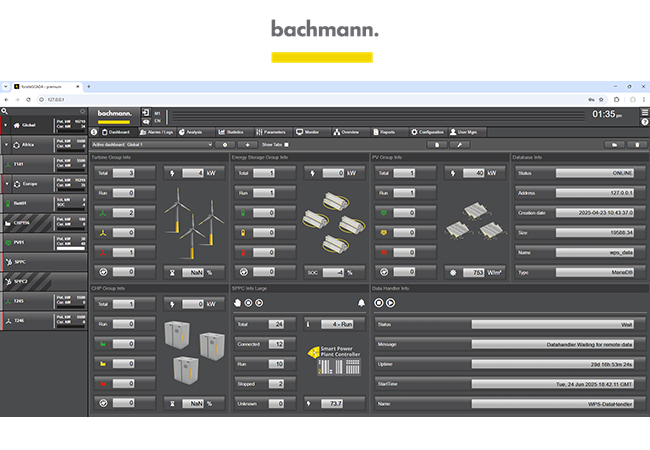
Task: Select the T246 turbine in the sidebar
Action: pos(44,320)
